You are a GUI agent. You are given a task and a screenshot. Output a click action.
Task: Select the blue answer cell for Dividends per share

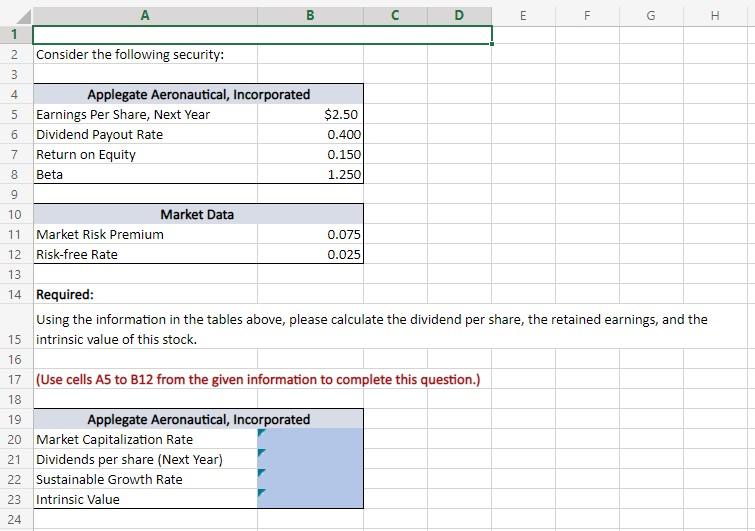pos(310,459)
